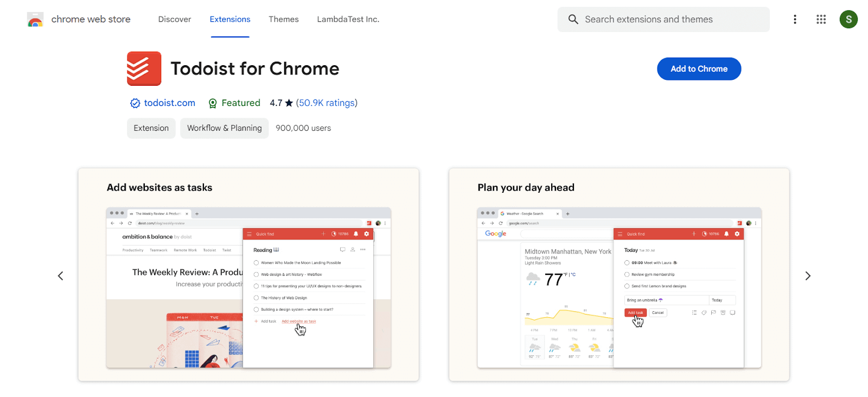Select the Extensions tab
The image size is (868, 397).
(x=230, y=20)
